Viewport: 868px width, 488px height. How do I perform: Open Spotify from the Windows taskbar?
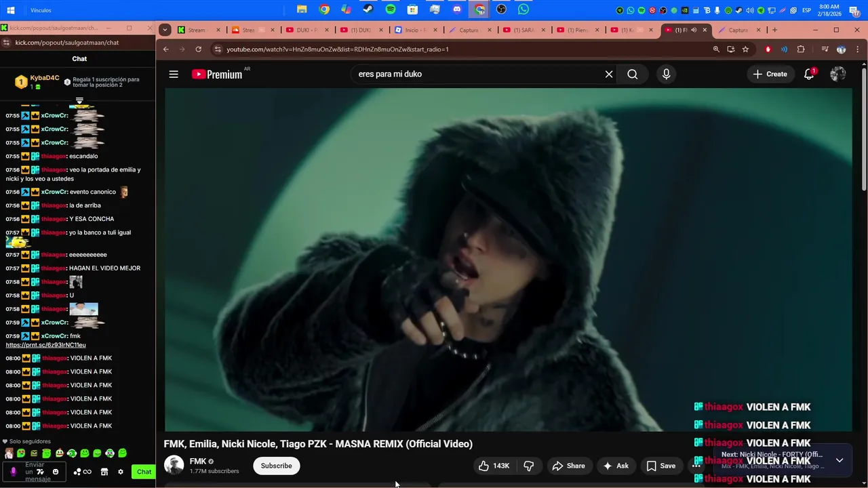[x=391, y=9]
